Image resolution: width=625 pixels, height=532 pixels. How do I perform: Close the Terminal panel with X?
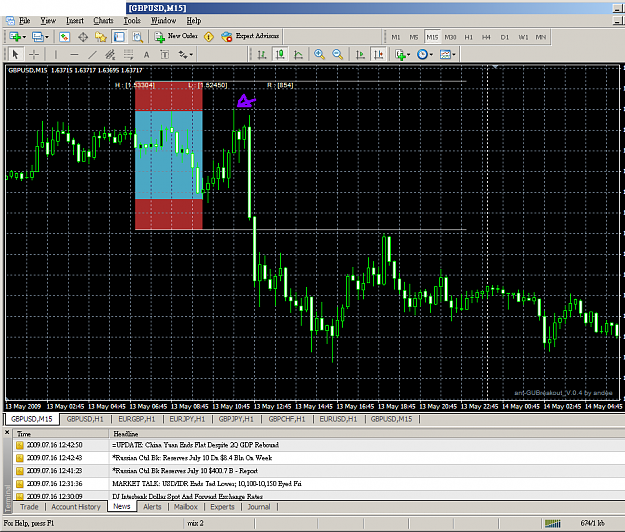point(7,432)
